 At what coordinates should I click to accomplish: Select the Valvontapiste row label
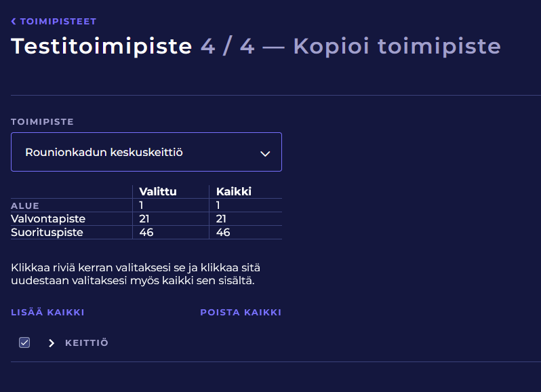coord(48,218)
